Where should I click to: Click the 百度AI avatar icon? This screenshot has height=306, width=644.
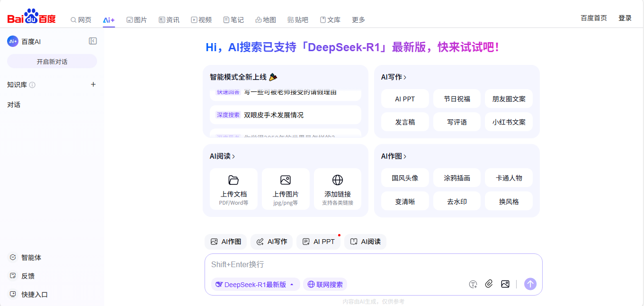13,41
